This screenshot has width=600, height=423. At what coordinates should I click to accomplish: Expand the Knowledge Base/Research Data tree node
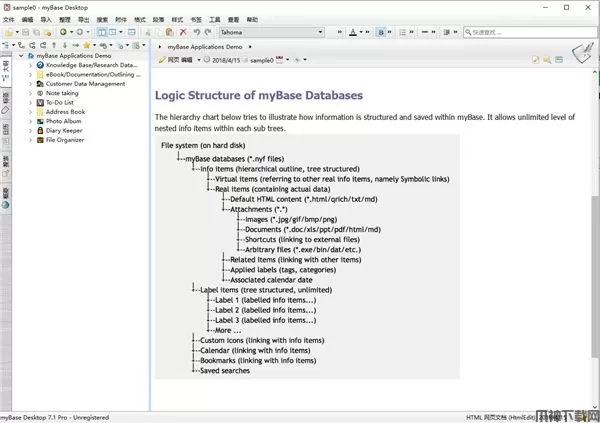click(x=30, y=65)
